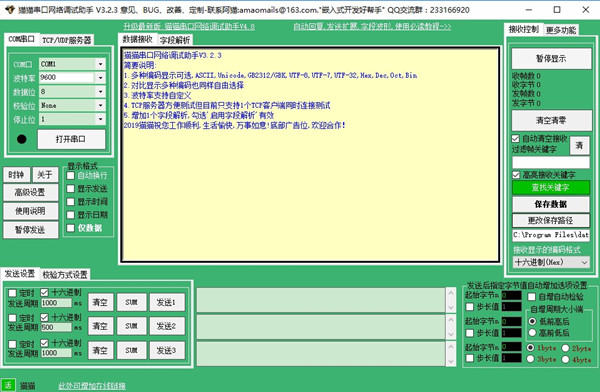This screenshot has width=600, height=392.
Task: Uncheck 十六进制 checkbox in the 发送3 row
Action: (x=44, y=343)
